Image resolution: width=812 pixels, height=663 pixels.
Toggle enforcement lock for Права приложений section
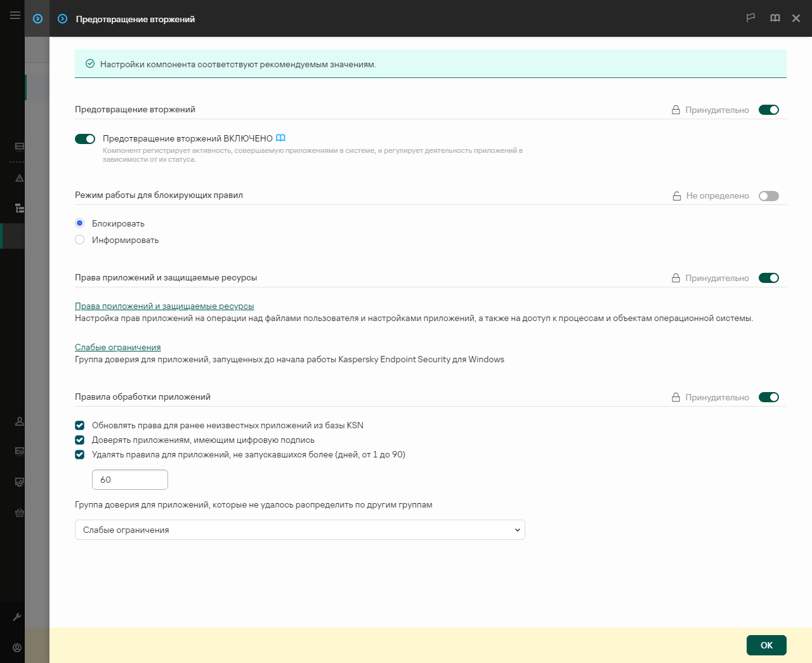(769, 278)
